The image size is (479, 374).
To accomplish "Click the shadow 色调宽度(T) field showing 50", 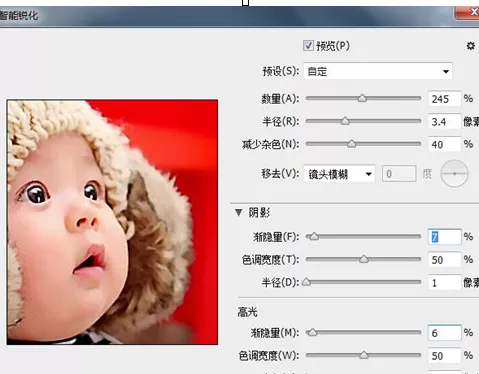I will (444, 260).
